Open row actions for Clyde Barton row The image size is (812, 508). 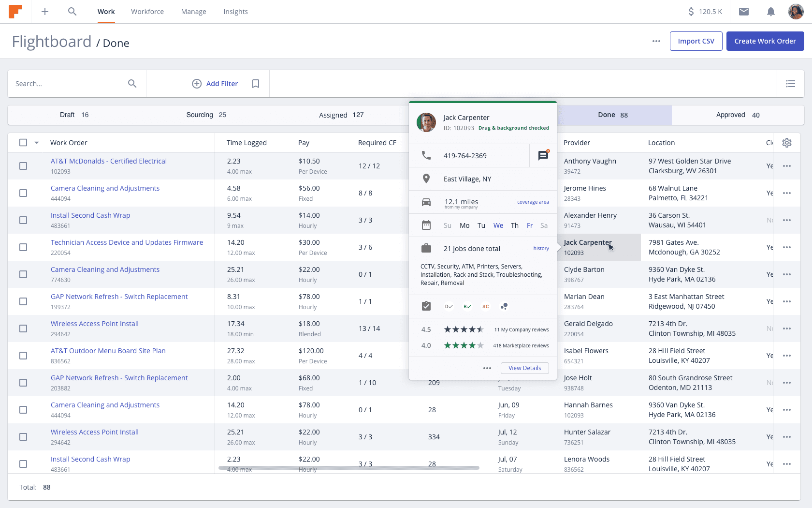(787, 274)
